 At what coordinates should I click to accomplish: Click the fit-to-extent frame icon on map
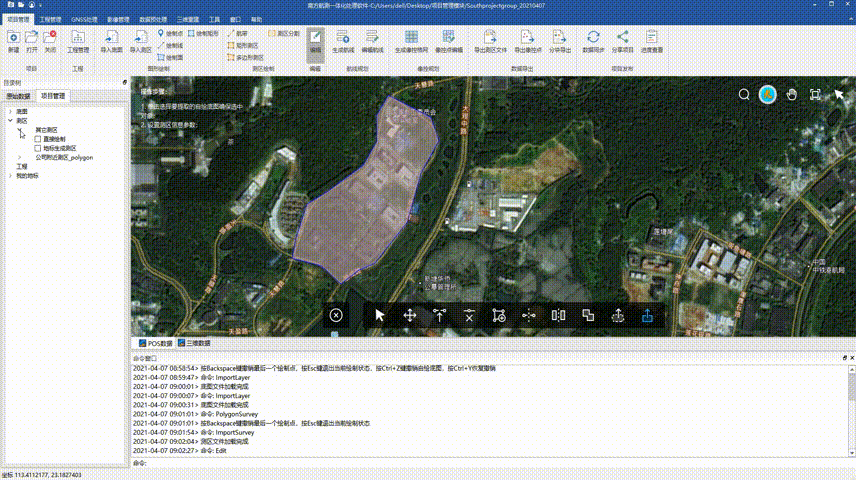pos(815,94)
